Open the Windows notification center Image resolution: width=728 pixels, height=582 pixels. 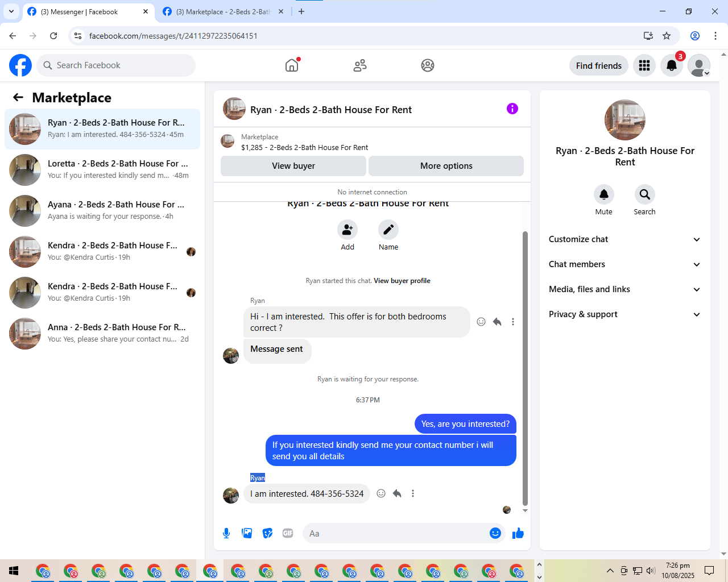click(x=709, y=571)
